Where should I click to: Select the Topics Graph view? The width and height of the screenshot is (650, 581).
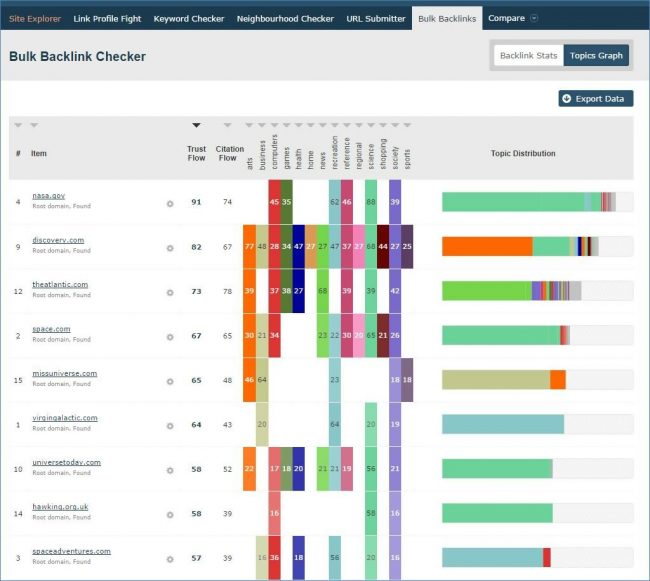point(597,56)
